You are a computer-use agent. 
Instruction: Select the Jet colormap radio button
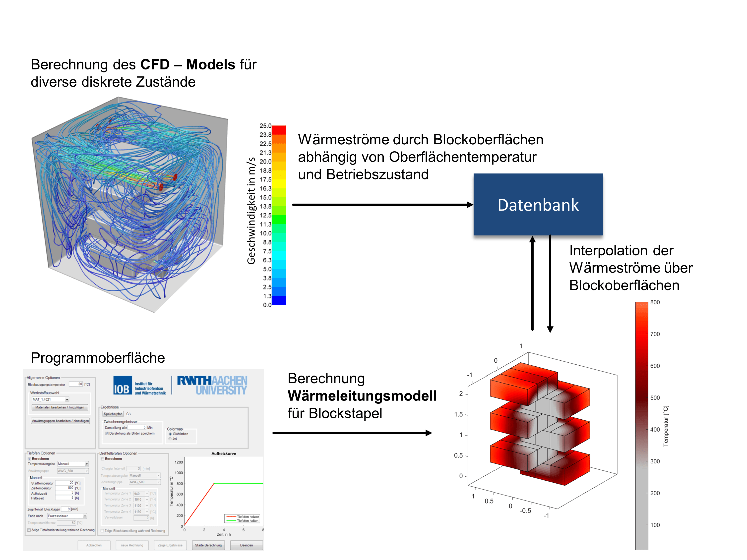170,439
